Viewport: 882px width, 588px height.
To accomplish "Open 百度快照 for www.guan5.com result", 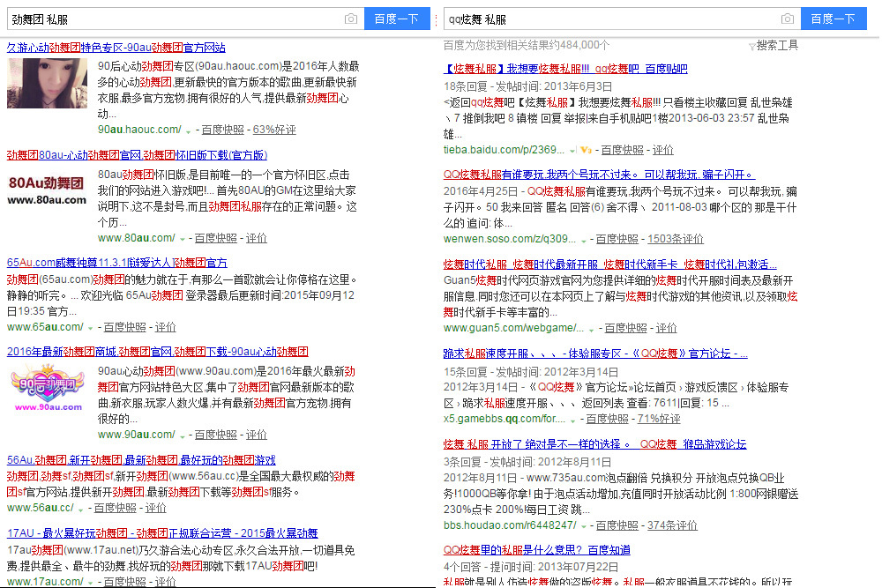I will pyautogui.click(x=626, y=328).
